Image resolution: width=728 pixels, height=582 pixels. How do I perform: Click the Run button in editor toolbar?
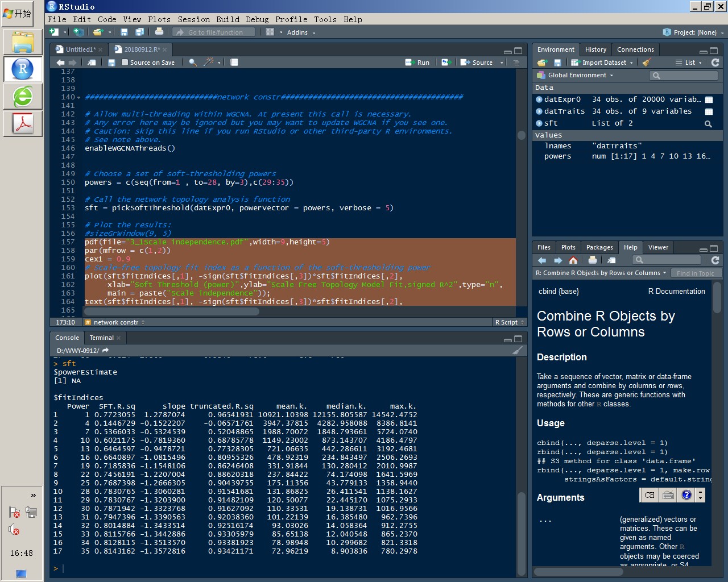[x=417, y=63]
